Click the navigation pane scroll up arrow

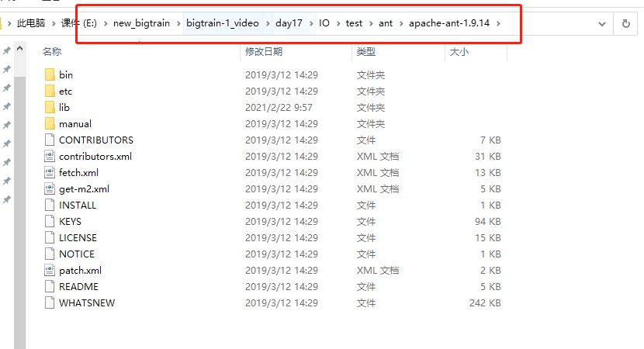click(19, 48)
